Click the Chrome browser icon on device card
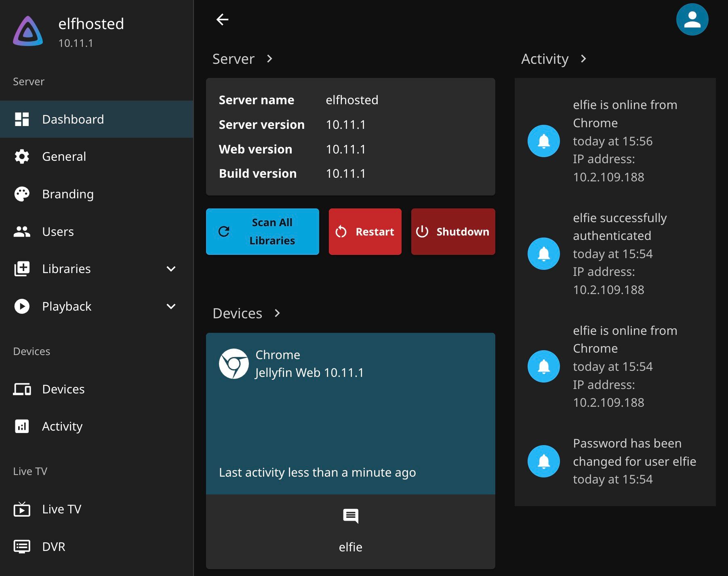728x576 pixels. tap(234, 364)
